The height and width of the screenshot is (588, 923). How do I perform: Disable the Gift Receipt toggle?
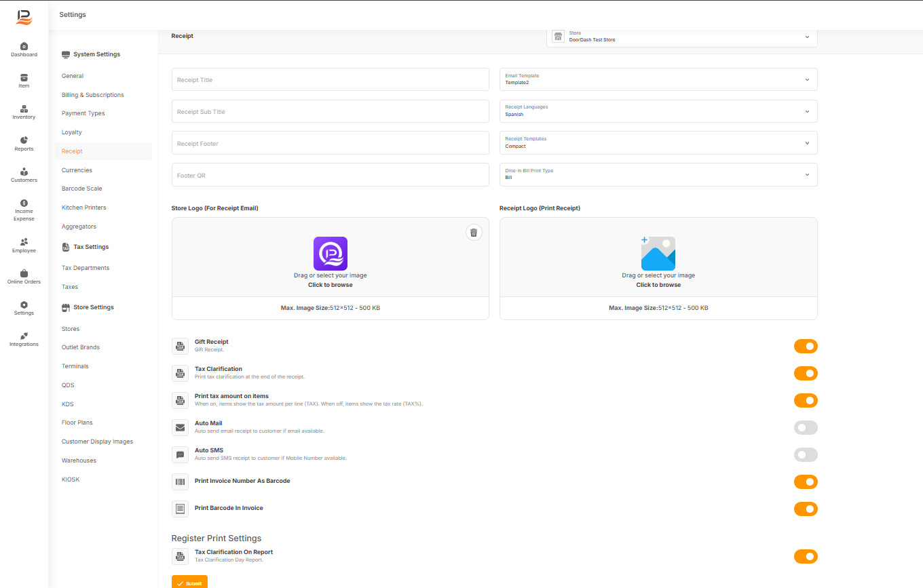(x=806, y=347)
